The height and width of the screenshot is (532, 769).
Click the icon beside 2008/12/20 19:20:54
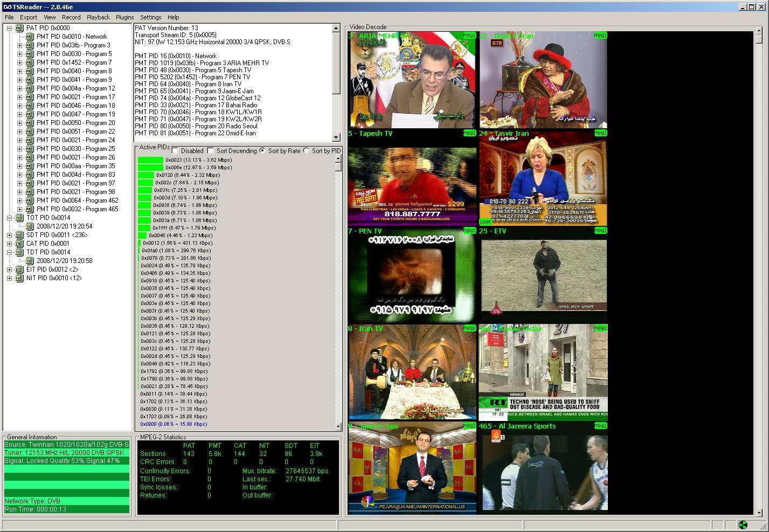coord(30,226)
